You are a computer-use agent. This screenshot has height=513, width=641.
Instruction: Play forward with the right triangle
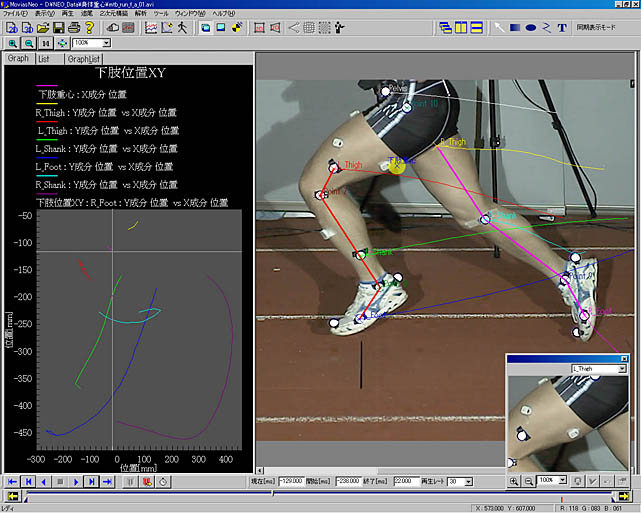(x=76, y=482)
